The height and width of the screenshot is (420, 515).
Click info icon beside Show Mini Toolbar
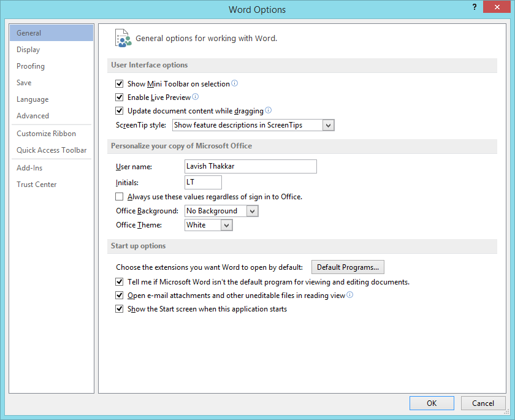point(234,83)
